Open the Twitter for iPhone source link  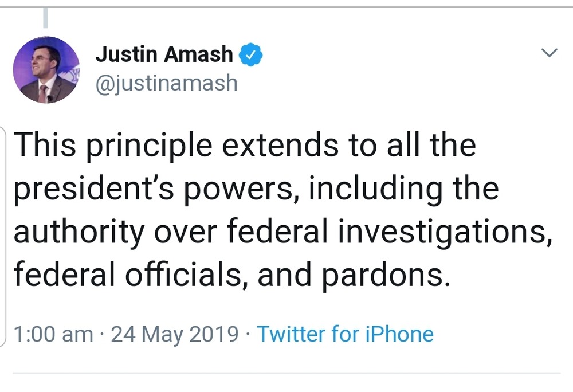coord(345,334)
